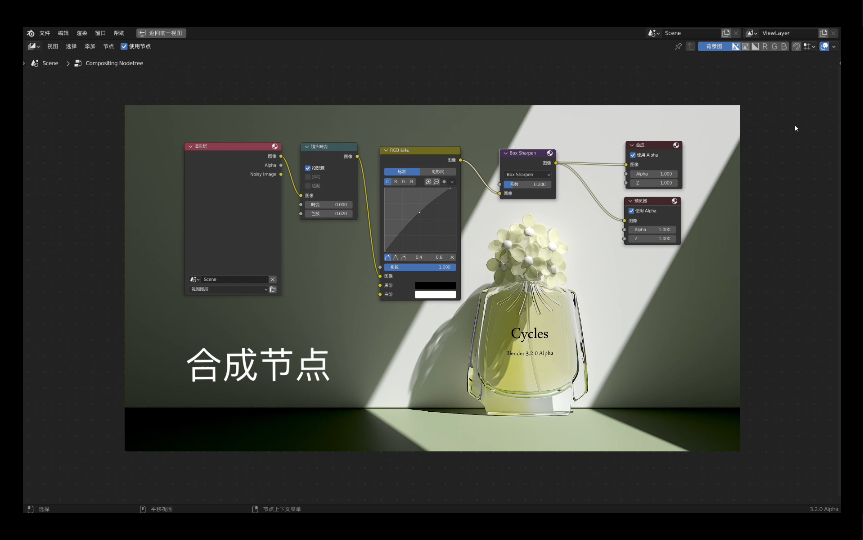Open the Scene browse dropdown in top bar
The height and width of the screenshot is (540, 863).
pos(653,34)
